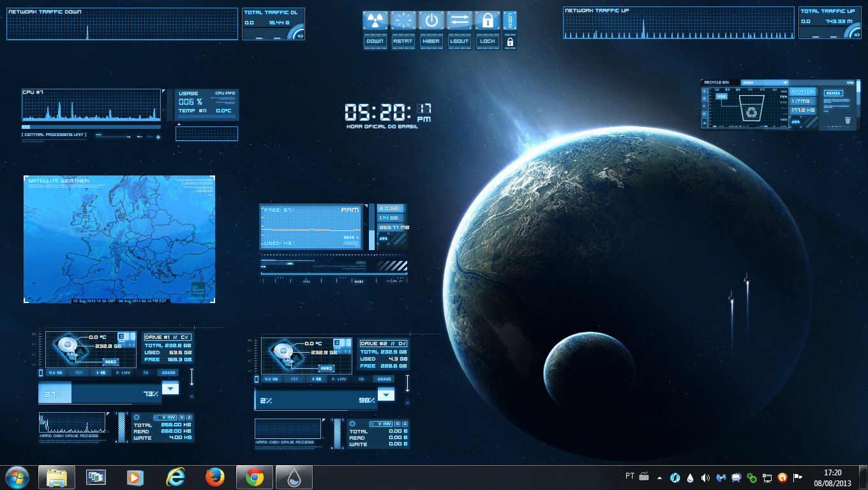This screenshot has width=868, height=490.
Task: Click the ARMED indicator in Recycle Bin widget
Action: 833,93
